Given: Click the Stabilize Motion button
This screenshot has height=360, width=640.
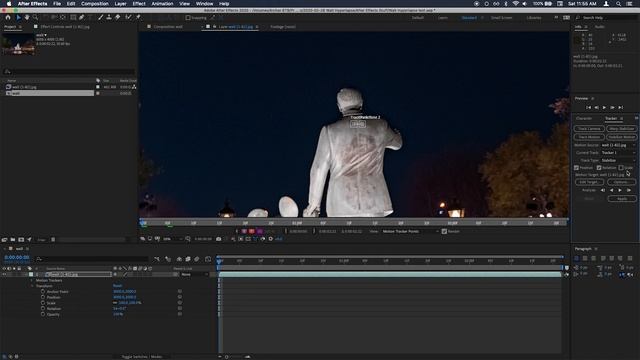Looking at the screenshot, I should [622, 137].
